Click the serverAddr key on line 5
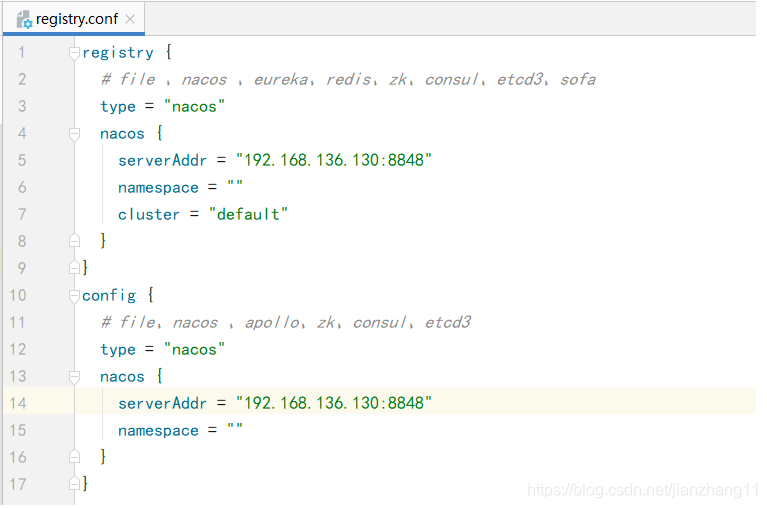Image resolution: width=767 pixels, height=508 pixels. (x=162, y=160)
